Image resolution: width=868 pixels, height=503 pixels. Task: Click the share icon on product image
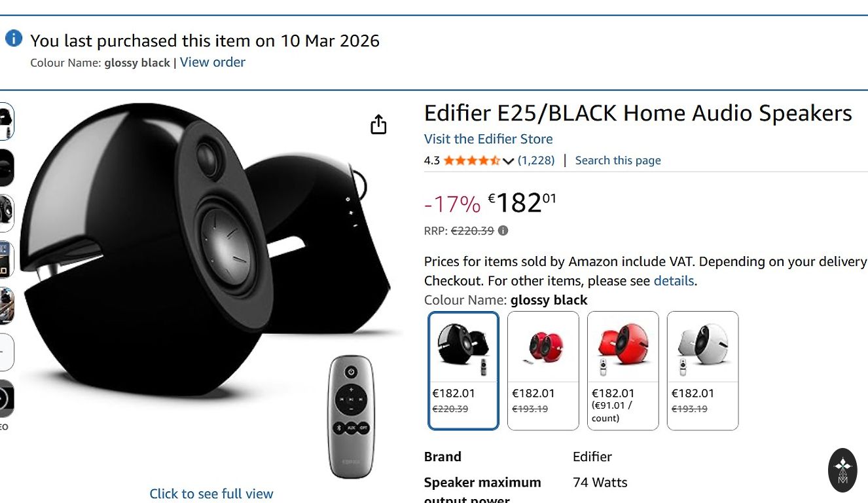[378, 124]
